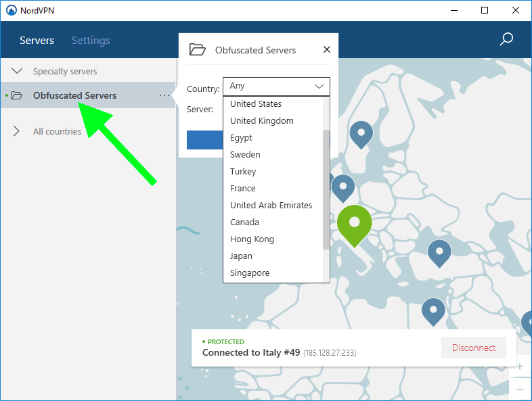Viewport: 532px width, 401px height.
Task: Choose Egypt in the dropdown list
Action: click(273, 138)
